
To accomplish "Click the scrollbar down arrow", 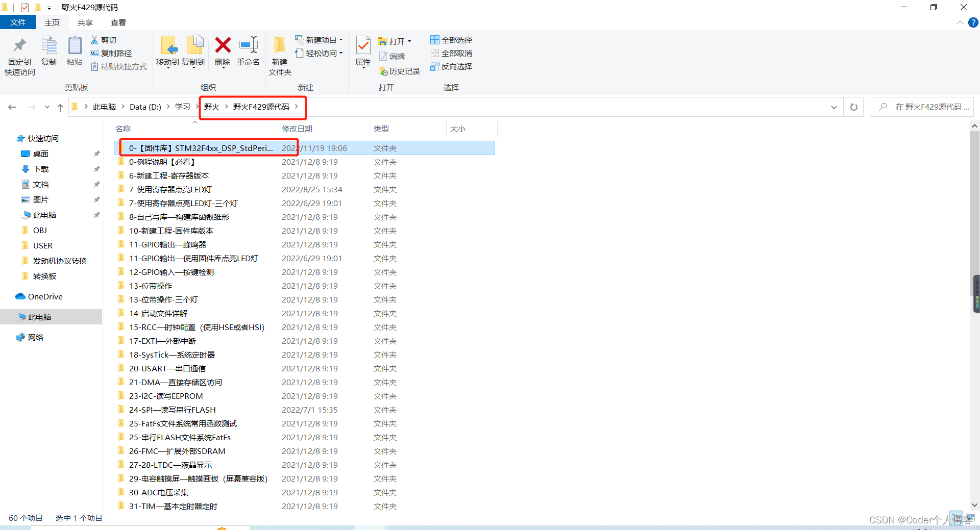I will pos(975,505).
